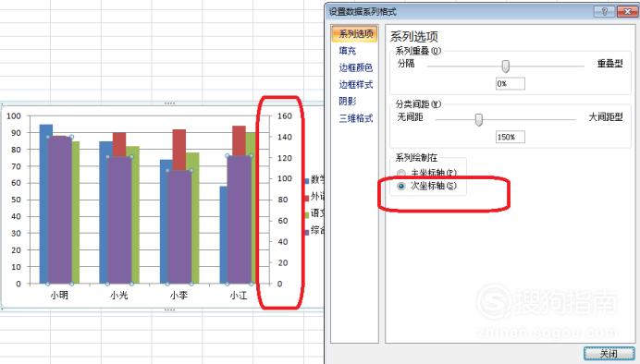Select the 主坐标轴 radio button

pos(401,174)
